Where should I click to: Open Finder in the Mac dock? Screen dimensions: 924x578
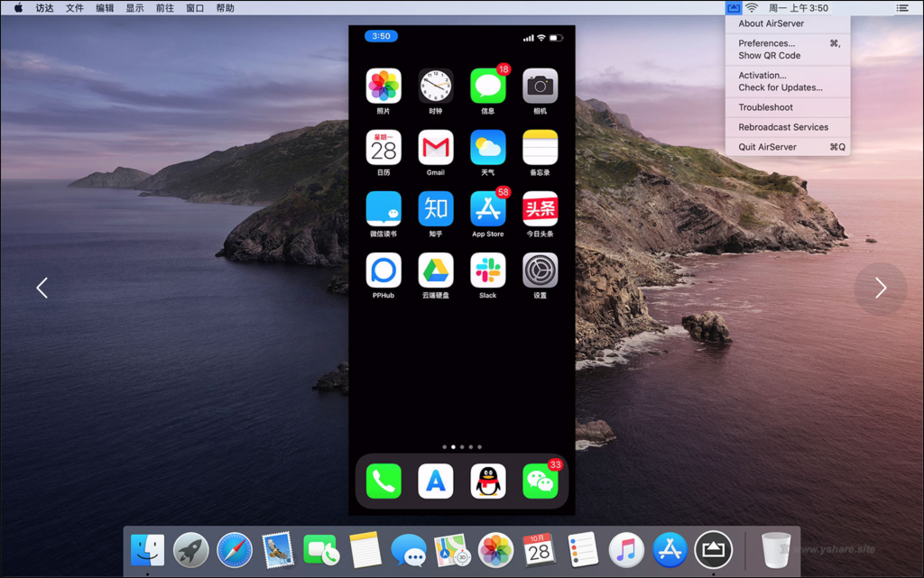tap(147, 550)
